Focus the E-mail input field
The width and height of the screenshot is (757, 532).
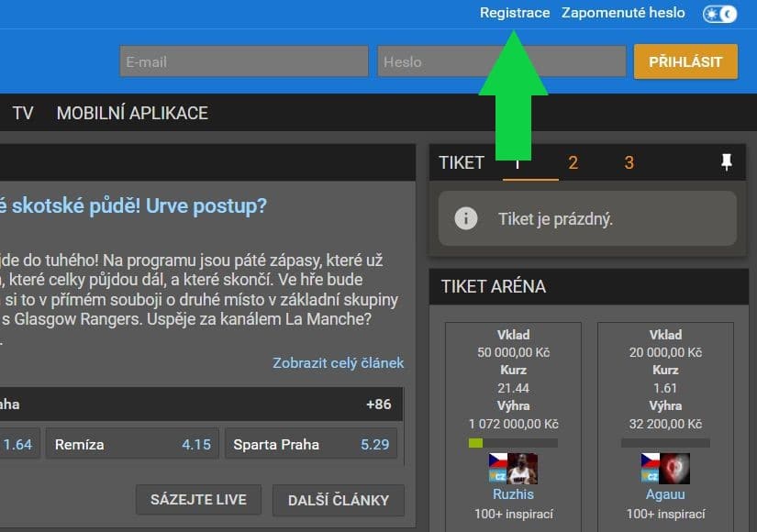click(x=244, y=61)
